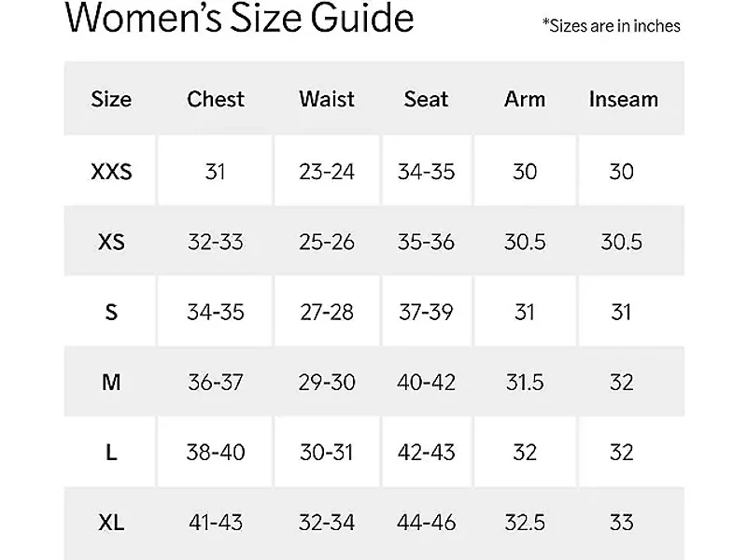This screenshot has height=560, width=747.
Task: Click the S seat cell 37-39
Action: click(x=426, y=312)
